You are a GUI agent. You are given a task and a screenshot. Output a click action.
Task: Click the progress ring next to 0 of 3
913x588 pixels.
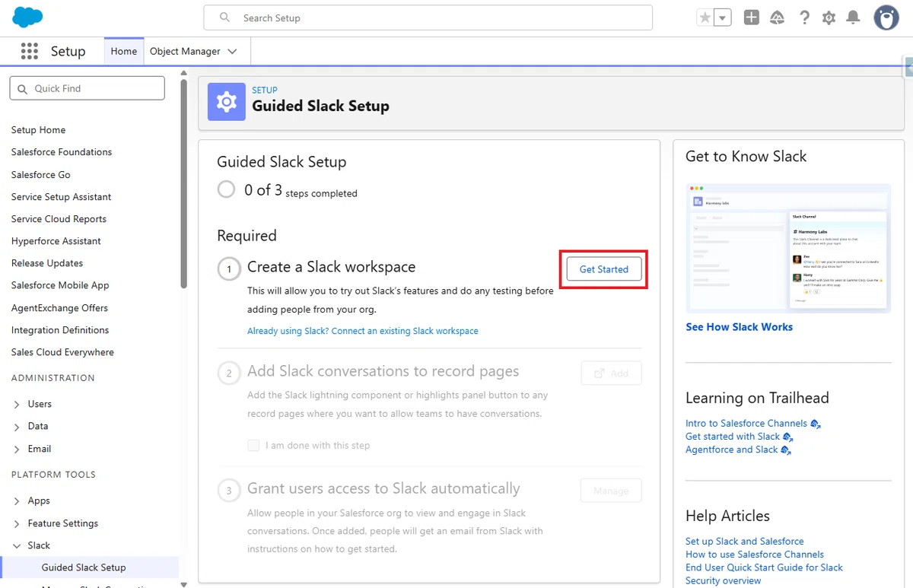pos(226,189)
